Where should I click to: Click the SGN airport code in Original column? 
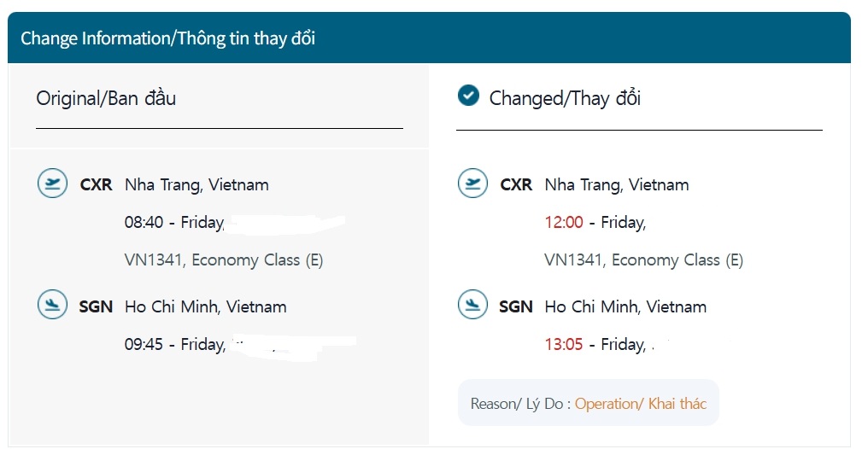tap(96, 307)
